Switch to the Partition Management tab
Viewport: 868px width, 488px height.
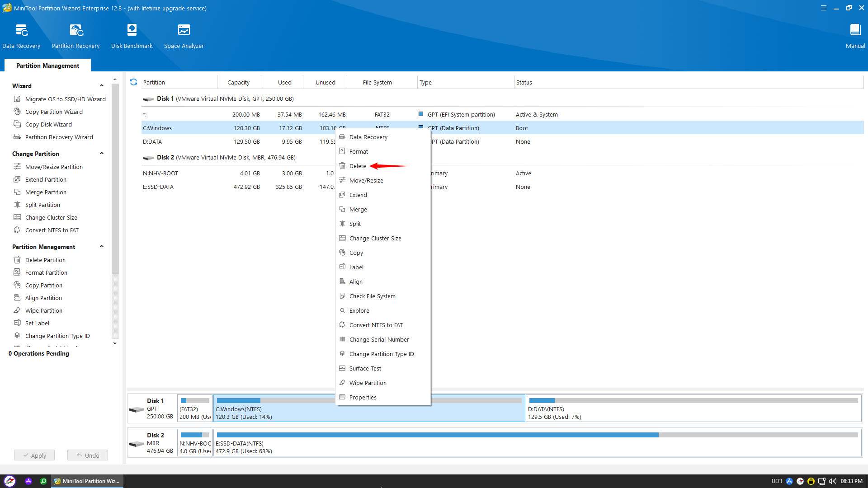click(47, 66)
